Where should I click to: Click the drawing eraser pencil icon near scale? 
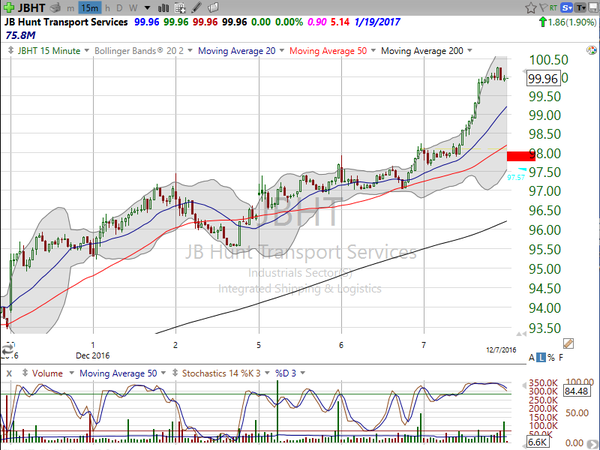click(x=568, y=343)
